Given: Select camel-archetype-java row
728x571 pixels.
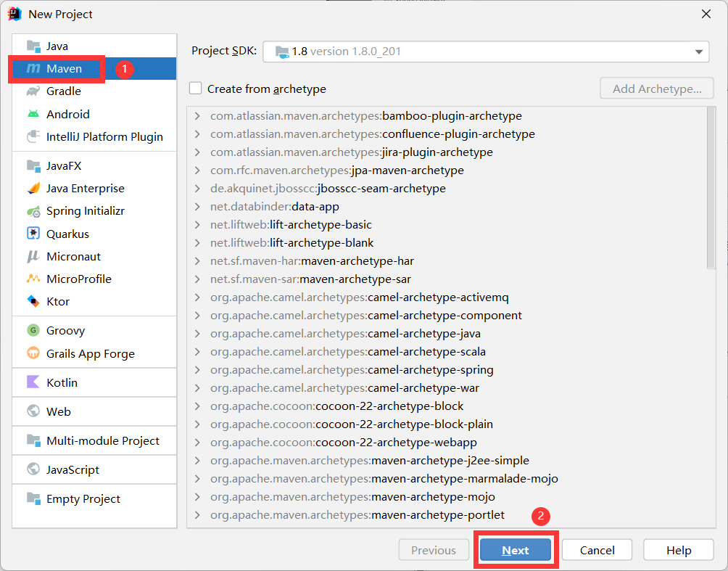Looking at the screenshot, I should click(x=447, y=334).
